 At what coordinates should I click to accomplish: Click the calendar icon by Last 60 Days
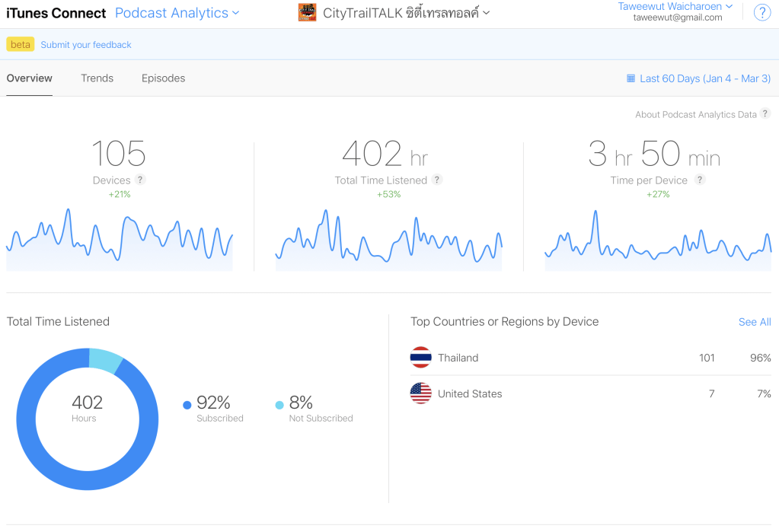[x=631, y=78]
